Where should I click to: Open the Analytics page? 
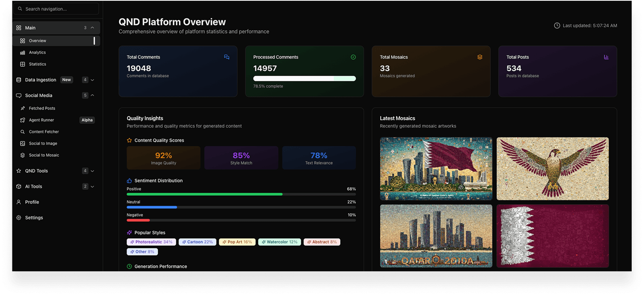(x=37, y=53)
